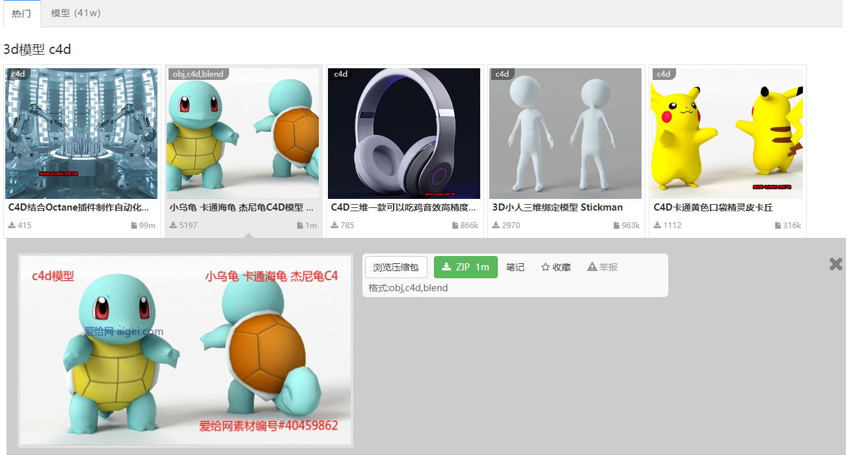Open the Stickman 3D小人 thumbnail

click(565, 133)
